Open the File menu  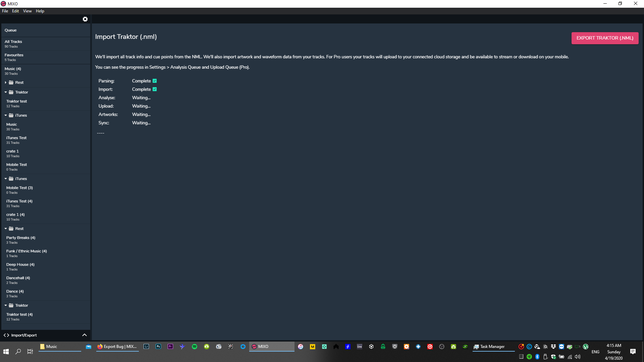[5, 11]
